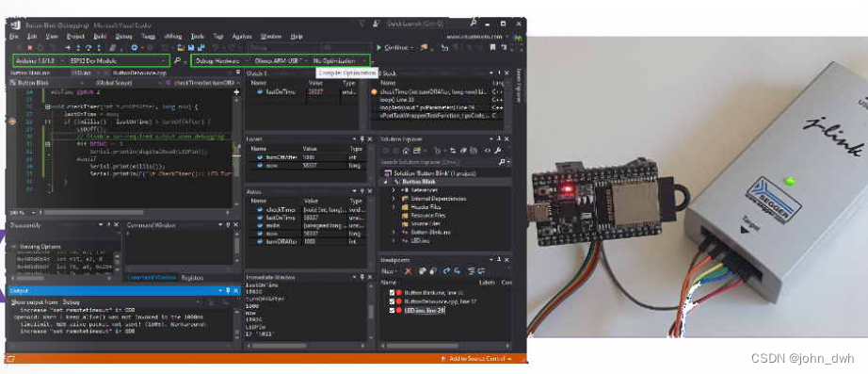Image resolution: width=868 pixels, height=374 pixels.
Task: Click the breakpoint marker in editor margin
Action: 13,121
